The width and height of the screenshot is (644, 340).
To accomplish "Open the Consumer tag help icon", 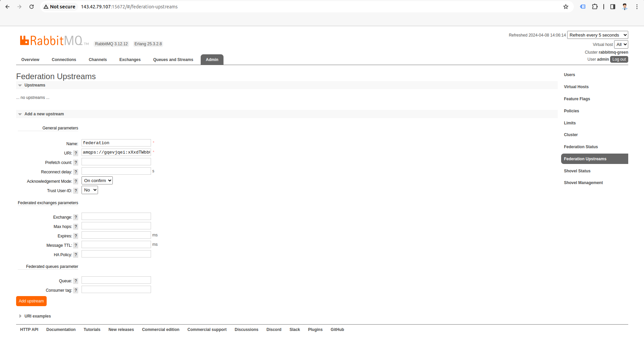I will tap(76, 290).
